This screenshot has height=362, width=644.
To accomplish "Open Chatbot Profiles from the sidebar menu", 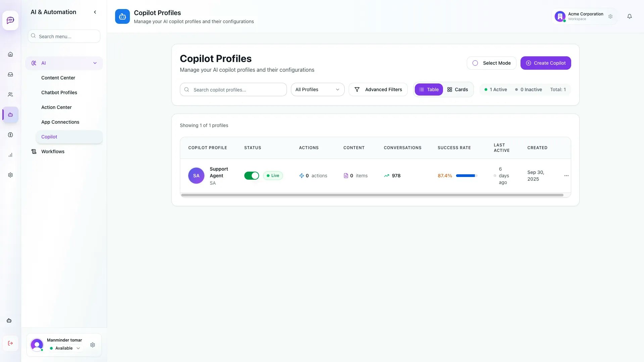I will tap(59, 93).
